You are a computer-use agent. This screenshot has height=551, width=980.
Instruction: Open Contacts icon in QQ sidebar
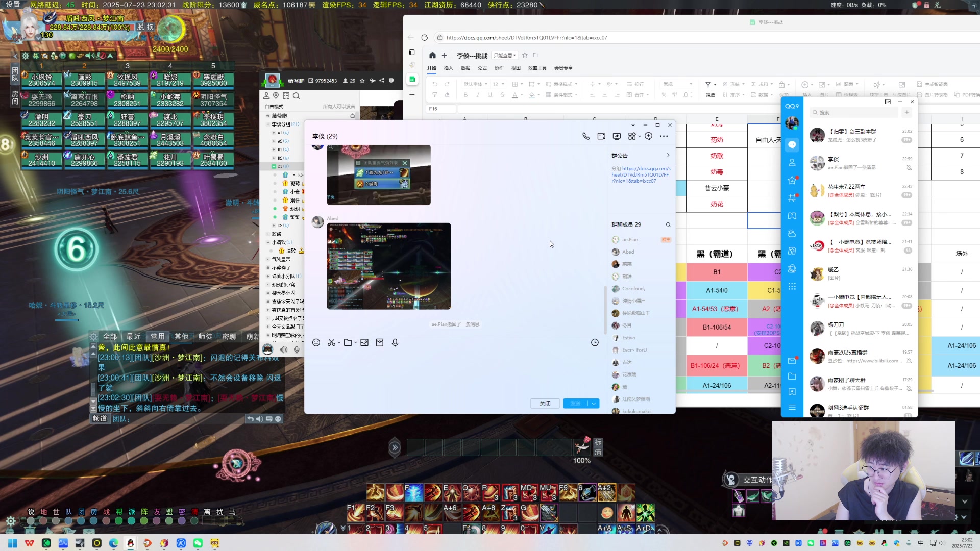tap(792, 163)
